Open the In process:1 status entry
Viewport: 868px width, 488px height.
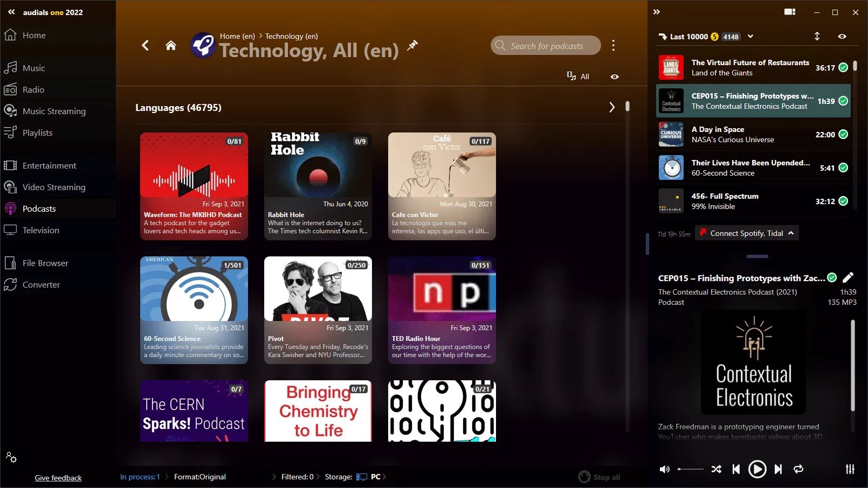point(140,477)
